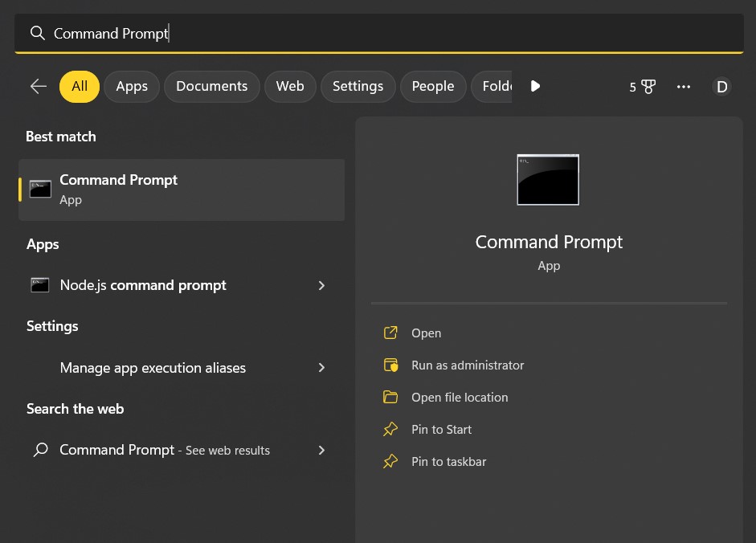Expand the Node.js command prompt entry

point(321,285)
